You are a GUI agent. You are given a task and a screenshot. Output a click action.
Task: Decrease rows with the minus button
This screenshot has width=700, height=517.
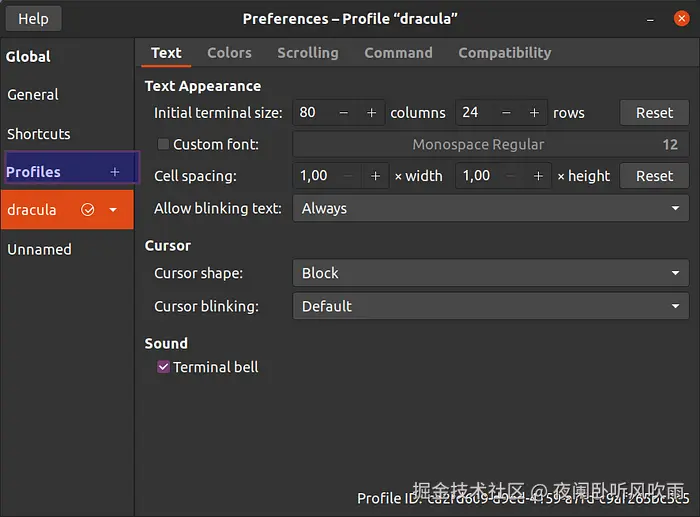[x=506, y=113]
